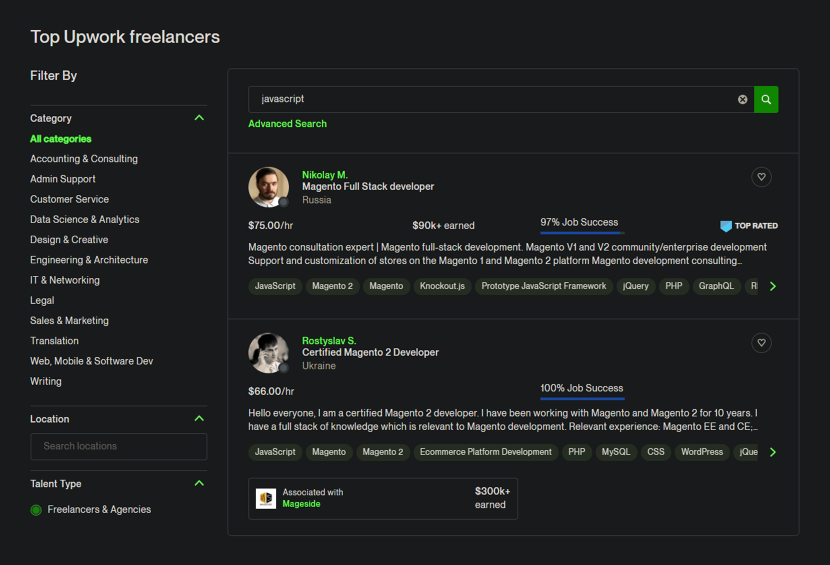Click Ecommerce Platform Development tag
The width and height of the screenshot is (830, 565).
pos(485,452)
